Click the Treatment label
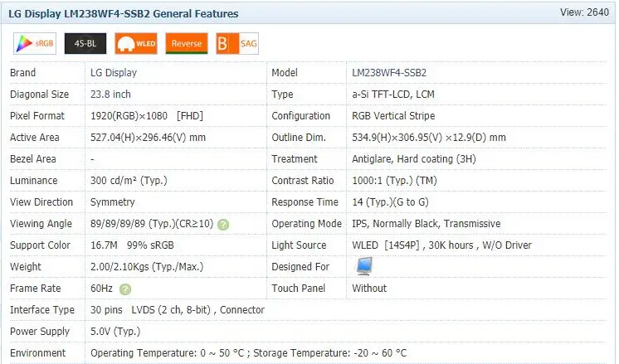 pyautogui.click(x=295, y=159)
